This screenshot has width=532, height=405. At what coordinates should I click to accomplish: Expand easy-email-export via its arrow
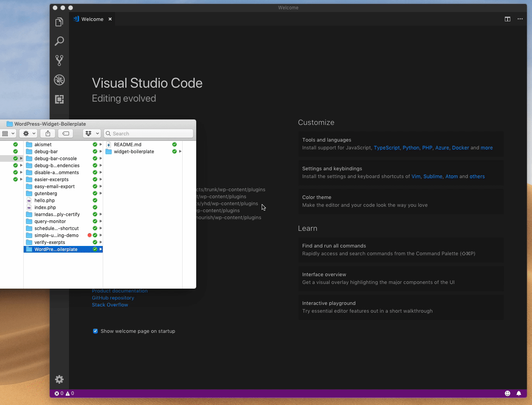coord(101,186)
